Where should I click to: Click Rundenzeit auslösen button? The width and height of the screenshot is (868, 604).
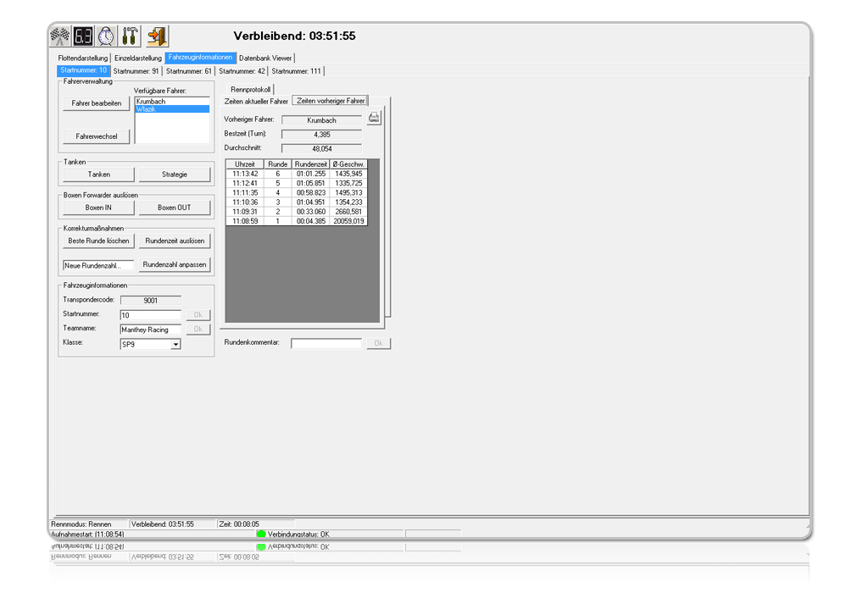pyautogui.click(x=175, y=241)
